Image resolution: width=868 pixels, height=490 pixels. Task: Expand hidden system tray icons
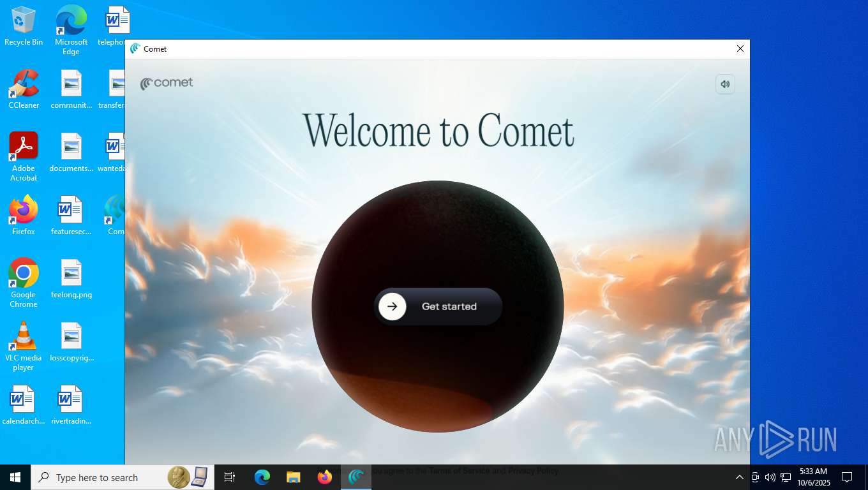coord(739,477)
